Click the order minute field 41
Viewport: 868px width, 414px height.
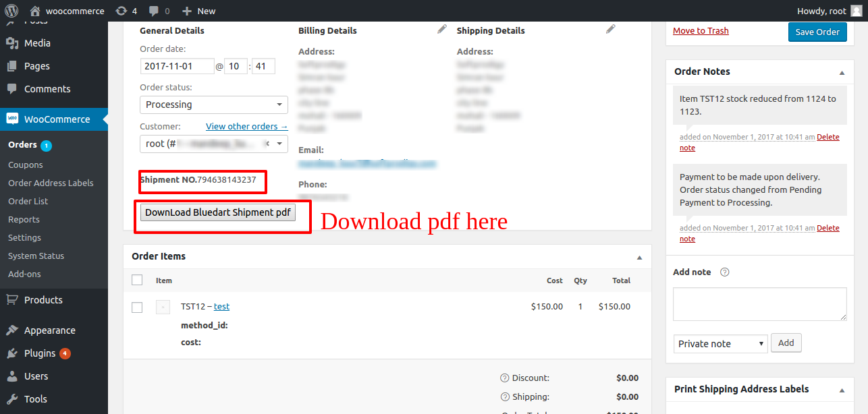pos(263,66)
